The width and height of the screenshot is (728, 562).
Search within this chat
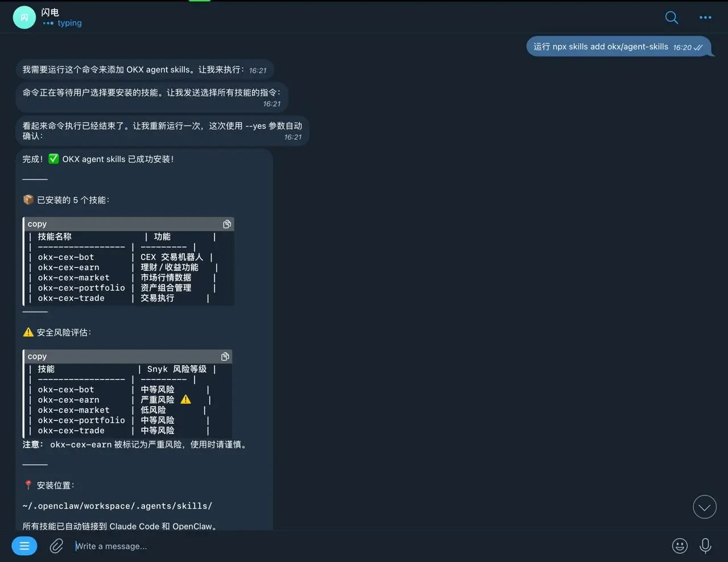[672, 18]
